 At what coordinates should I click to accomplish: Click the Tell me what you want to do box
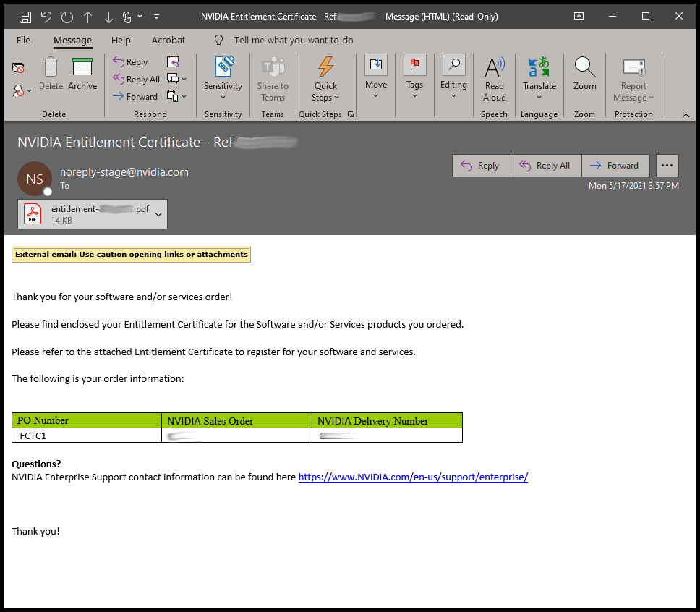(294, 41)
